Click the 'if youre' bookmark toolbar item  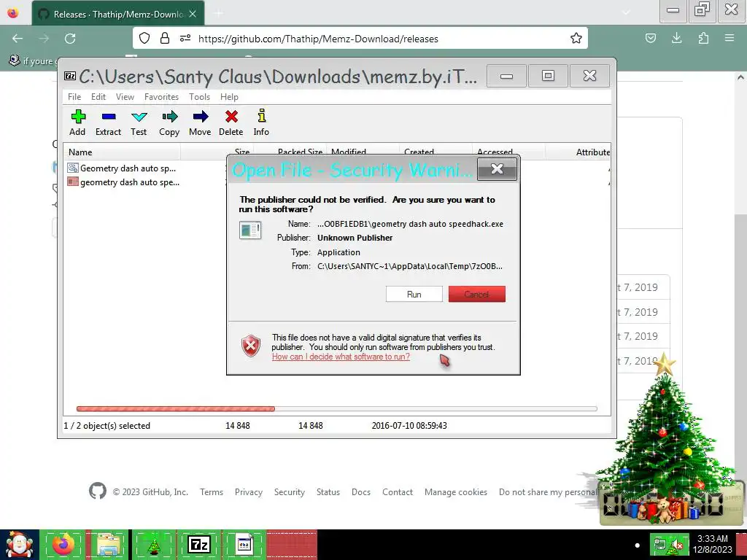pos(31,61)
